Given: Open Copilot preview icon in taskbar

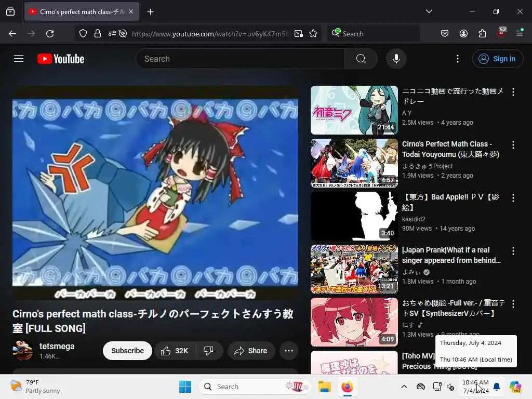Looking at the screenshot, I should pos(515,387).
